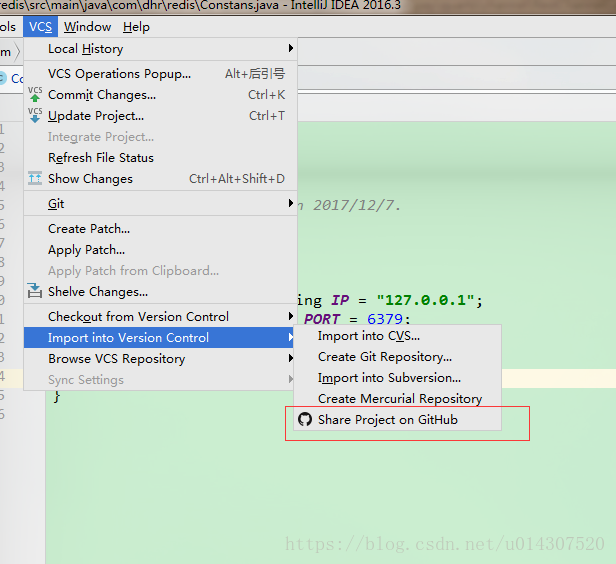
Task: Click Share Project on GitHub
Action: click(x=397, y=419)
